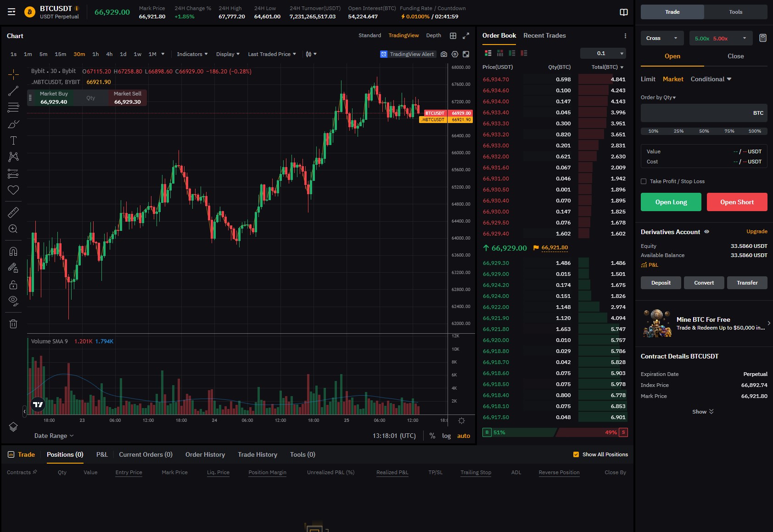Open the calculator icon
Viewport: 773px width, 532px height.
click(x=763, y=38)
